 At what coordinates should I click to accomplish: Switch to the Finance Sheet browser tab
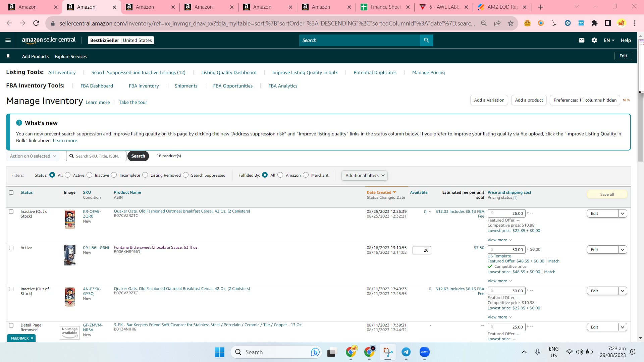click(385, 7)
